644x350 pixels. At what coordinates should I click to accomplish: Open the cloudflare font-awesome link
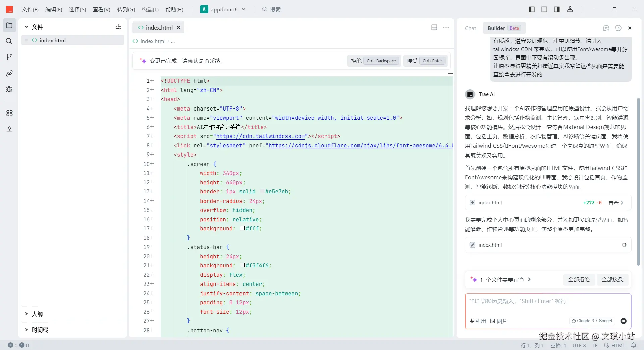361,146
